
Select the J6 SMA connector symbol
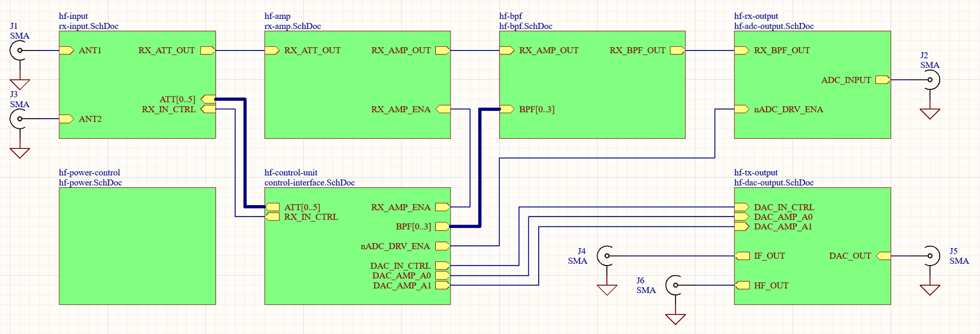coord(674,285)
